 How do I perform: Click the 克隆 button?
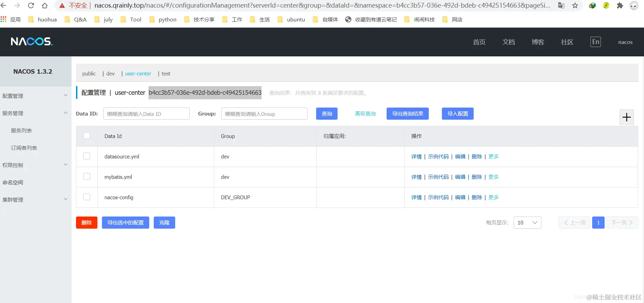click(x=164, y=222)
